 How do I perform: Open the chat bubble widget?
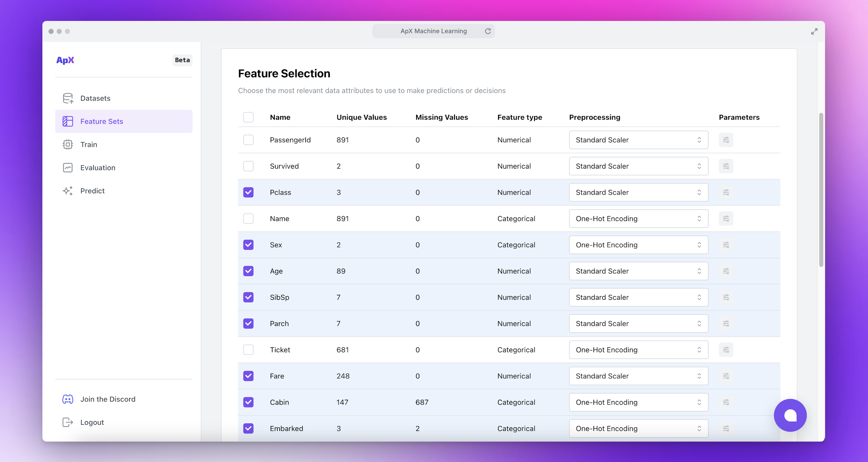[x=790, y=415]
